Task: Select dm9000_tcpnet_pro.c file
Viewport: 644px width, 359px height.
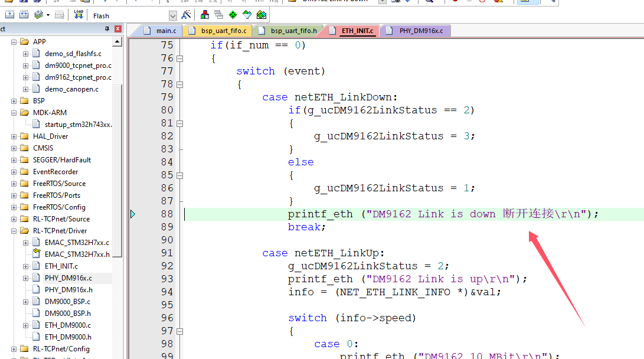Action: click(x=78, y=66)
